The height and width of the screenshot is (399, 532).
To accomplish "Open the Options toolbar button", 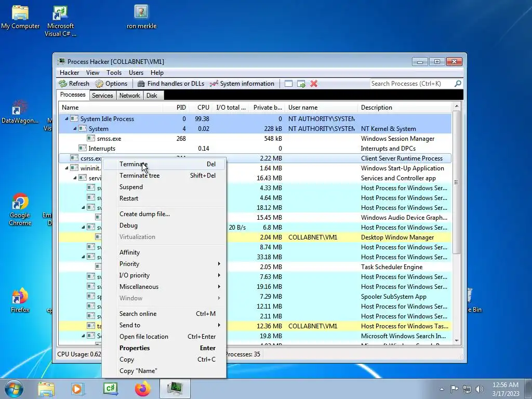I will [x=111, y=84].
